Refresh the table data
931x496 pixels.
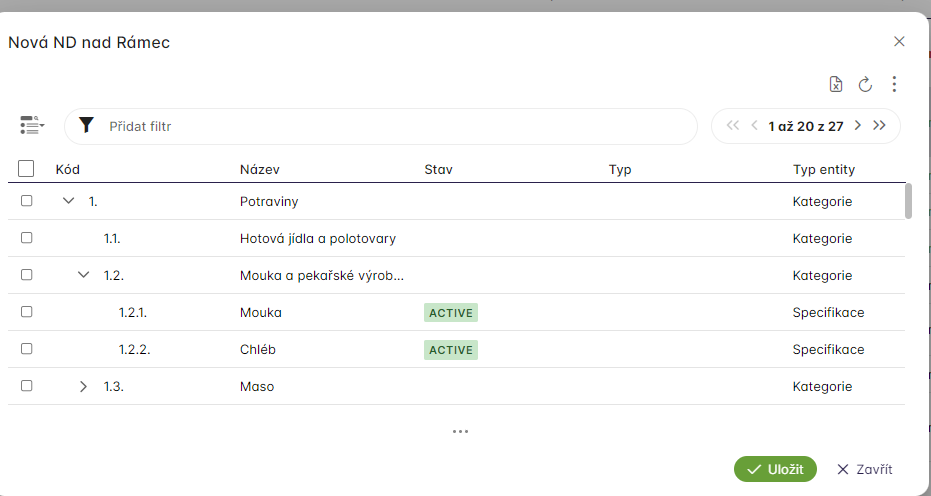point(866,85)
